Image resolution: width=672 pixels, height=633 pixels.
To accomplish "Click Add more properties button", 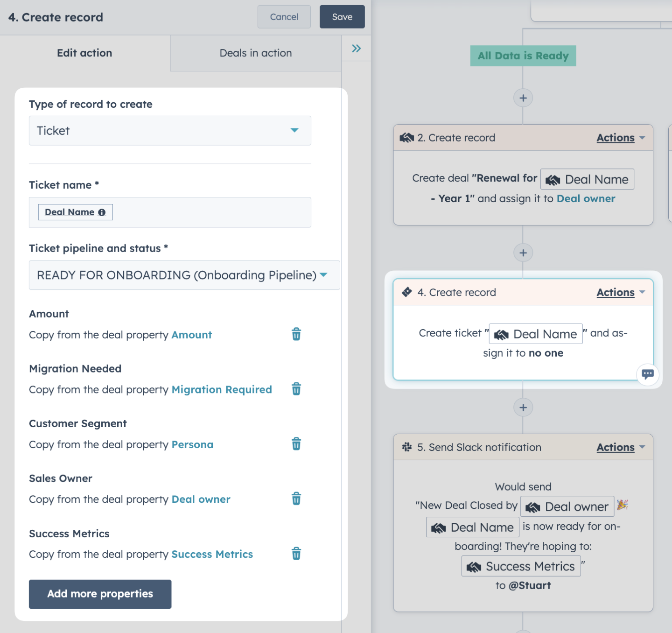I will click(100, 594).
